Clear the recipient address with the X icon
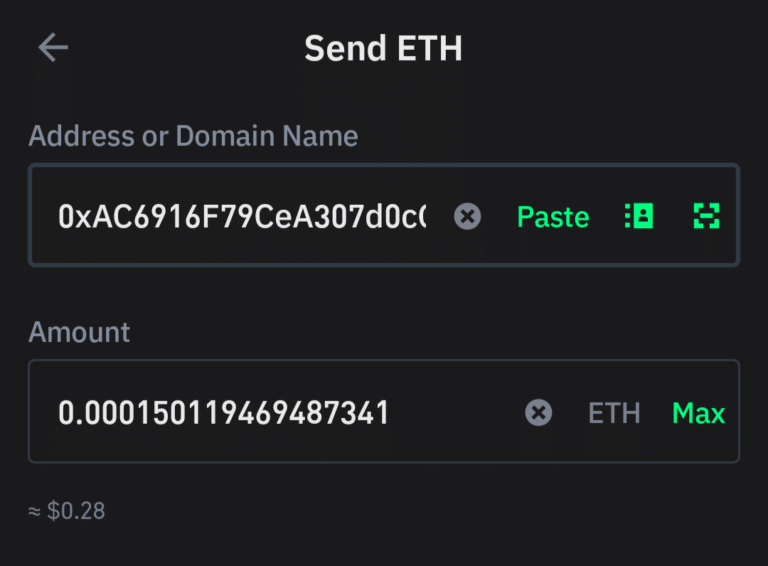 pos(467,216)
